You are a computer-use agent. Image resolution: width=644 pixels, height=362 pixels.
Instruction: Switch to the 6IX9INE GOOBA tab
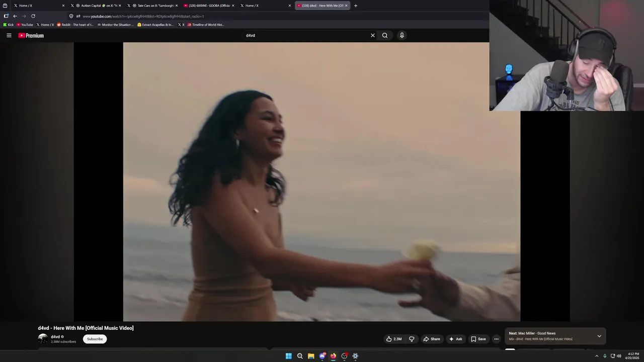click(x=209, y=6)
